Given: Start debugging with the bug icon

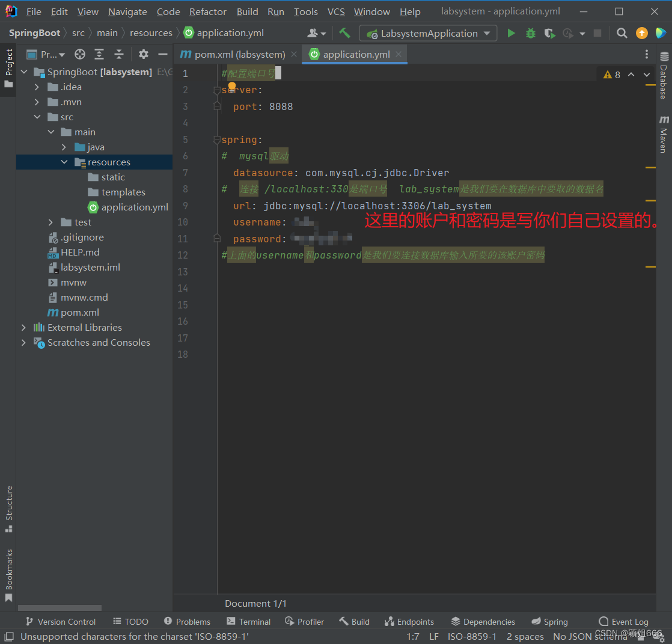Looking at the screenshot, I should click(530, 33).
